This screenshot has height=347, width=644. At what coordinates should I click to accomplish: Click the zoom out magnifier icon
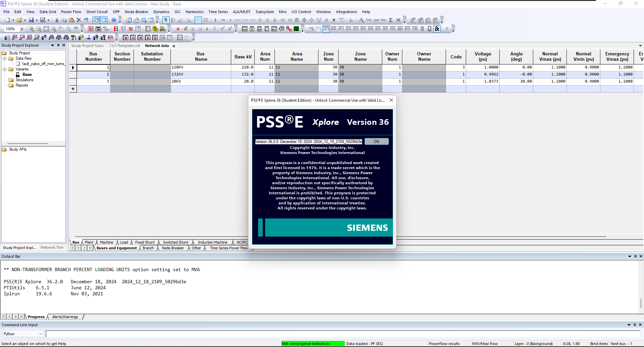pyautogui.click(x=39, y=29)
